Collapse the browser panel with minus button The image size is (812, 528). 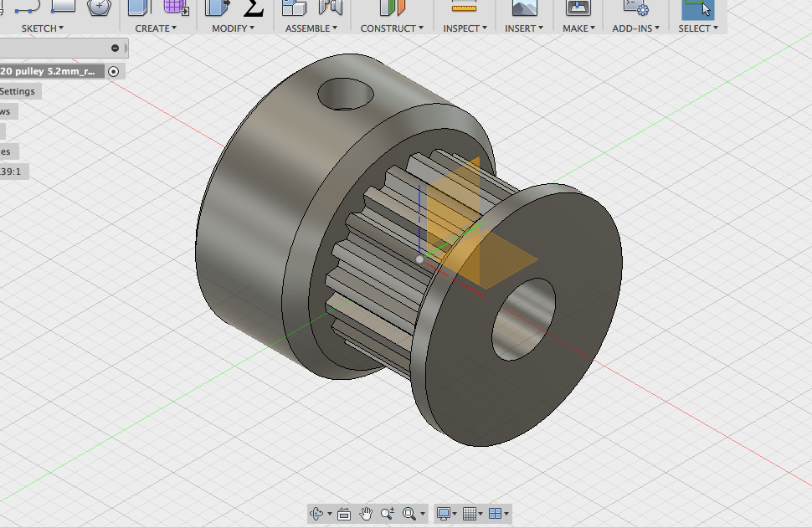coord(115,49)
